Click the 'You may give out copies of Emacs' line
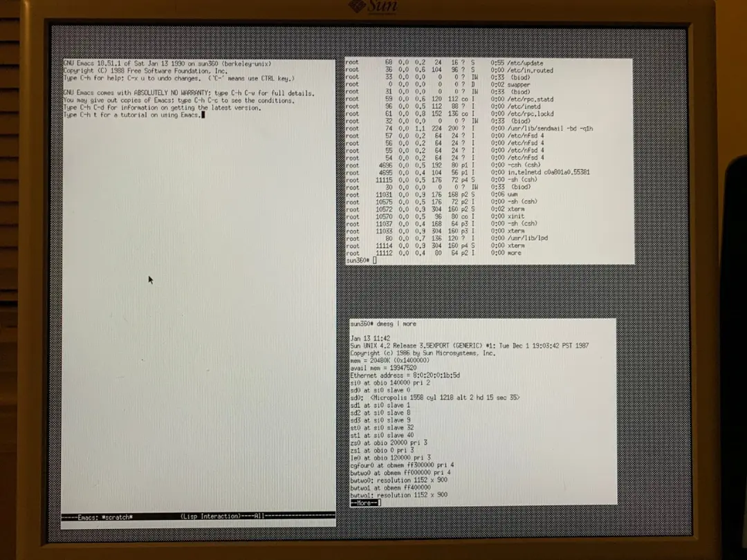The image size is (747, 560). tap(178, 100)
